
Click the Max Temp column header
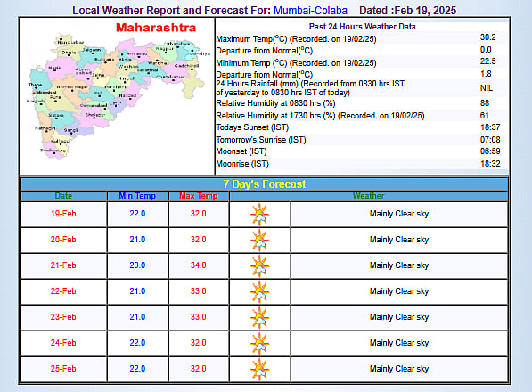click(199, 196)
